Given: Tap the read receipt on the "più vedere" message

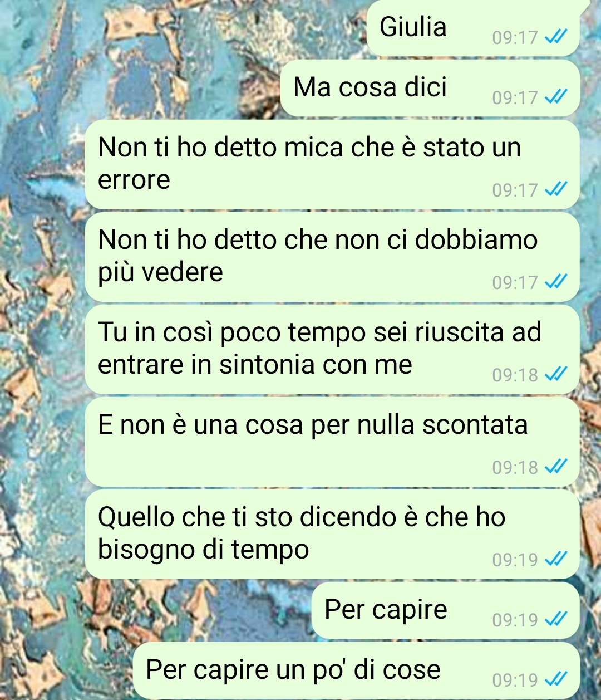Looking at the screenshot, I should [x=555, y=282].
